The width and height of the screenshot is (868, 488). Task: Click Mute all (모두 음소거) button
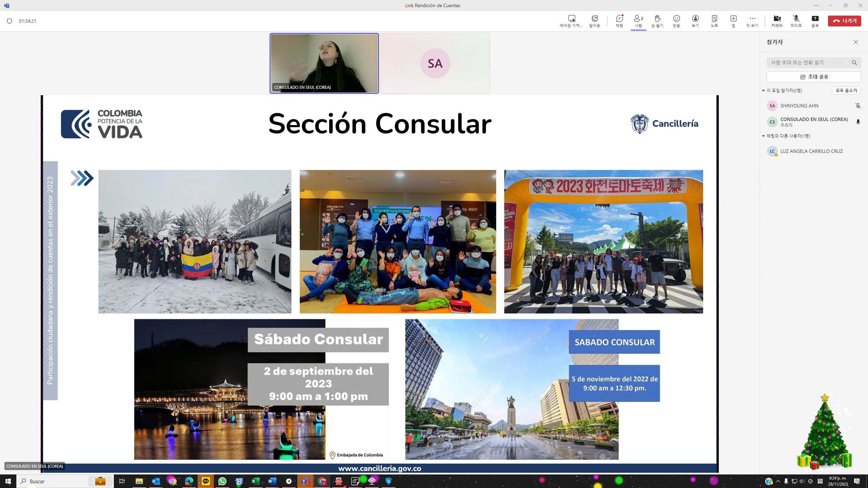point(846,90)
